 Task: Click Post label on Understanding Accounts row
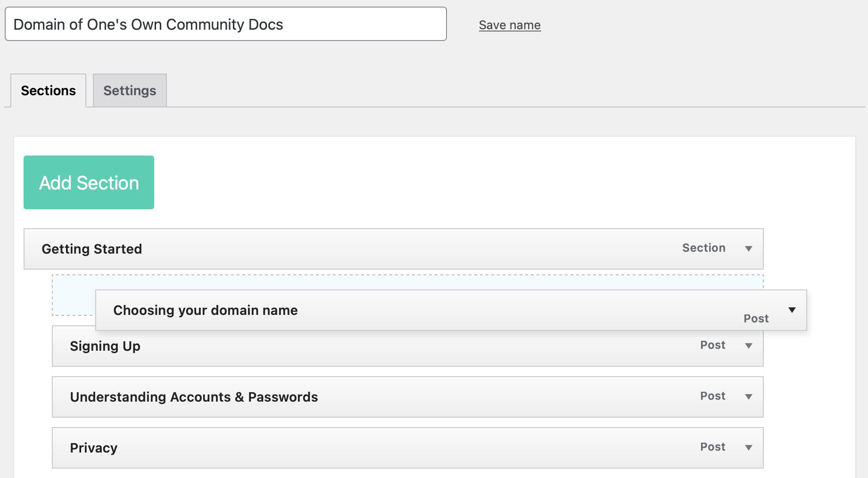click(x=713, y=396)
